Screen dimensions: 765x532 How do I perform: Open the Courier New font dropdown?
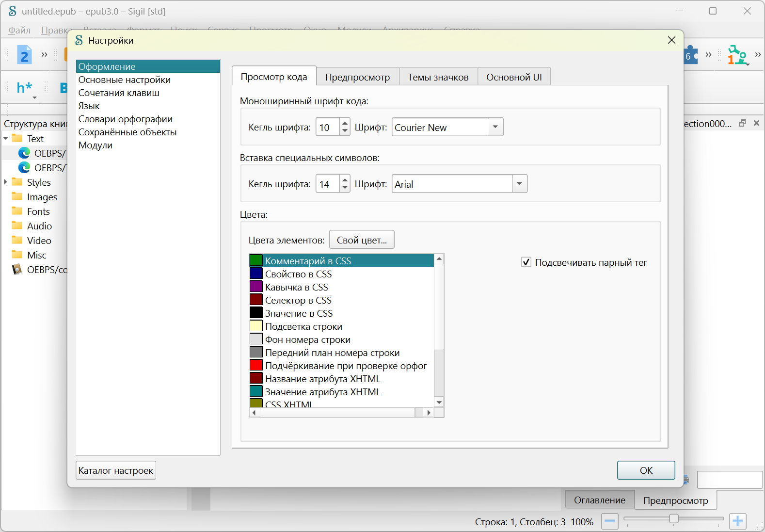pyautogui.click(x=495, y=127)
